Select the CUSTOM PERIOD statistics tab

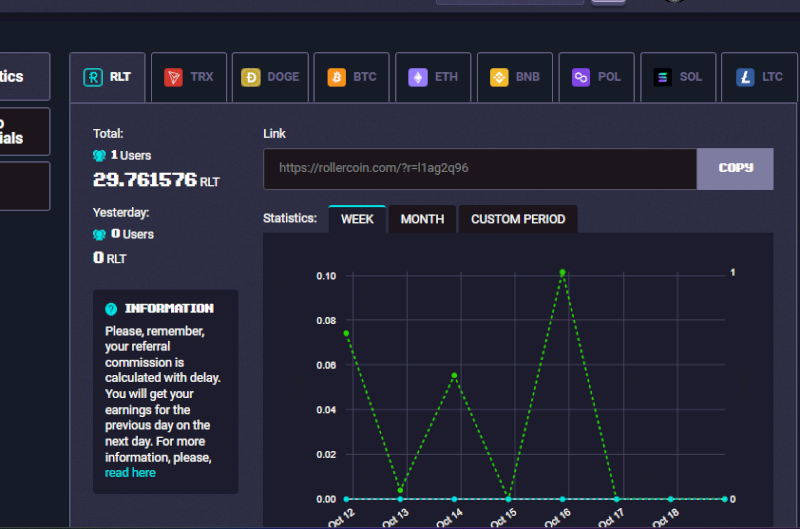pos(518,219)
